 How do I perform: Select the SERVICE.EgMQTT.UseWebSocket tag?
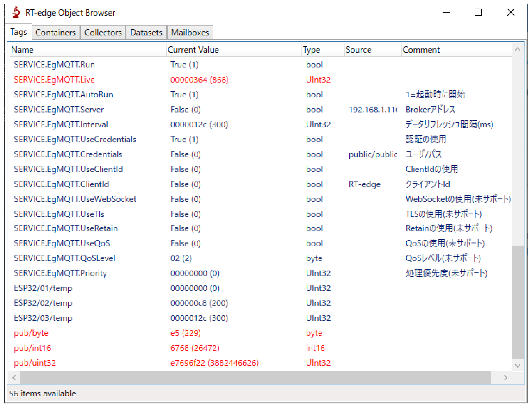[x=75, y=199]
